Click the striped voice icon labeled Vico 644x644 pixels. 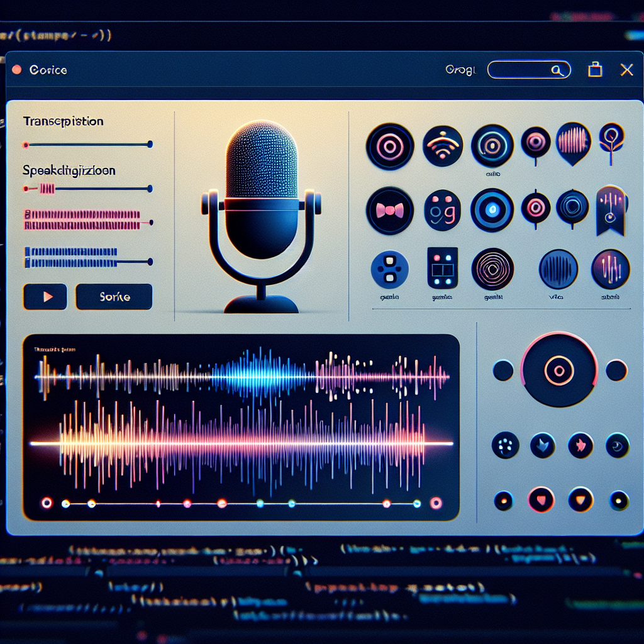pos(558,267)
